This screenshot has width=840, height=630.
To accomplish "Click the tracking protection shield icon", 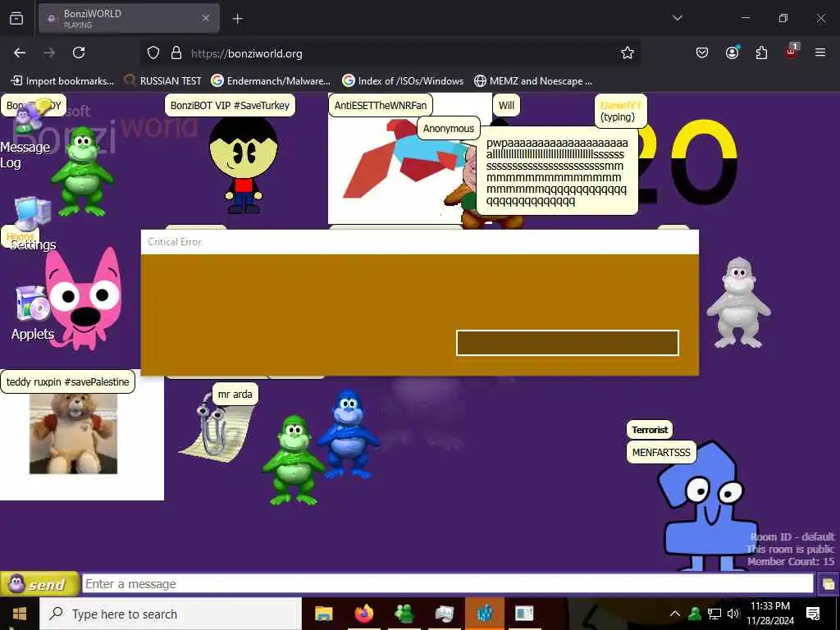I will (x=153, y=53).
